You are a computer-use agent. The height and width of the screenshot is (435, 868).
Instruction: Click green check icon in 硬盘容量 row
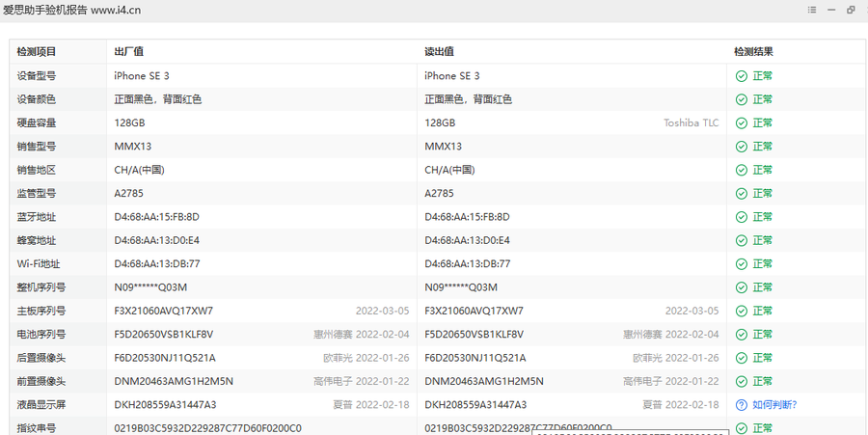[x=742, y=122]
